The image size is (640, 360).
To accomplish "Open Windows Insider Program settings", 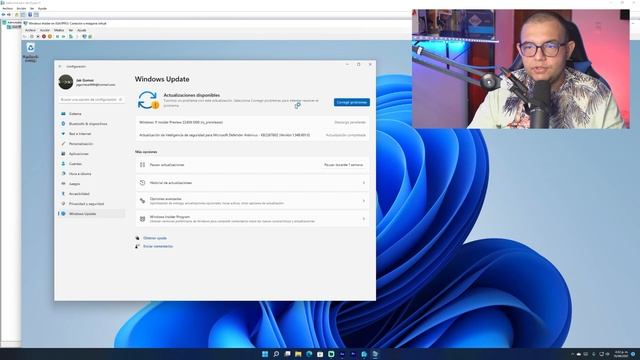I will [252, 219].
